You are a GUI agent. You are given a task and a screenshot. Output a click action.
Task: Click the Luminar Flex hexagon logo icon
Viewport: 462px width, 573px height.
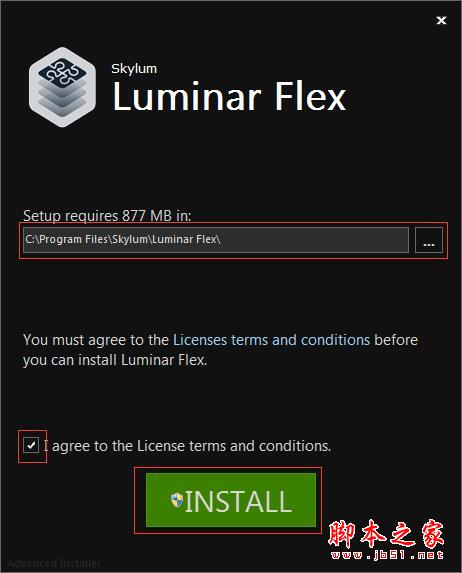point(62,87)
